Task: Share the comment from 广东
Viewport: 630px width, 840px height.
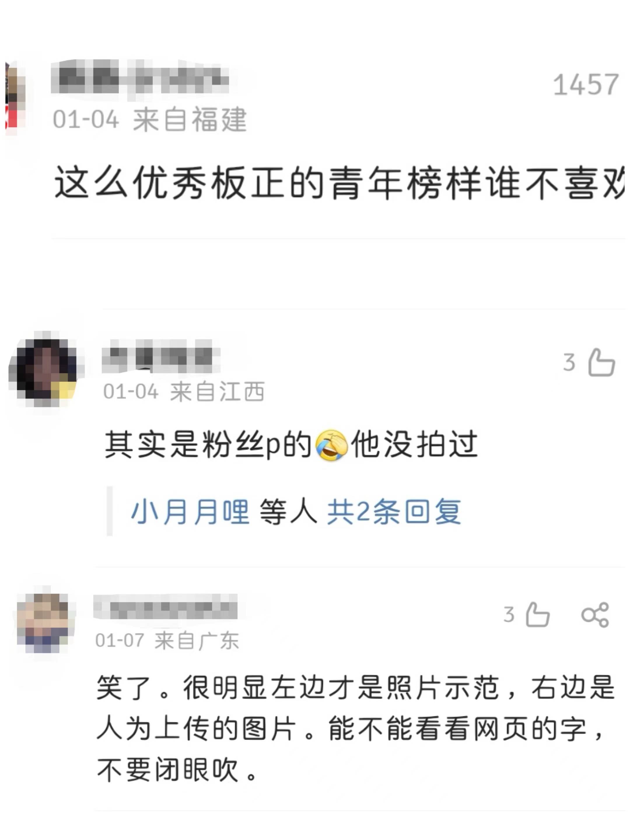Action: [595, 615]
